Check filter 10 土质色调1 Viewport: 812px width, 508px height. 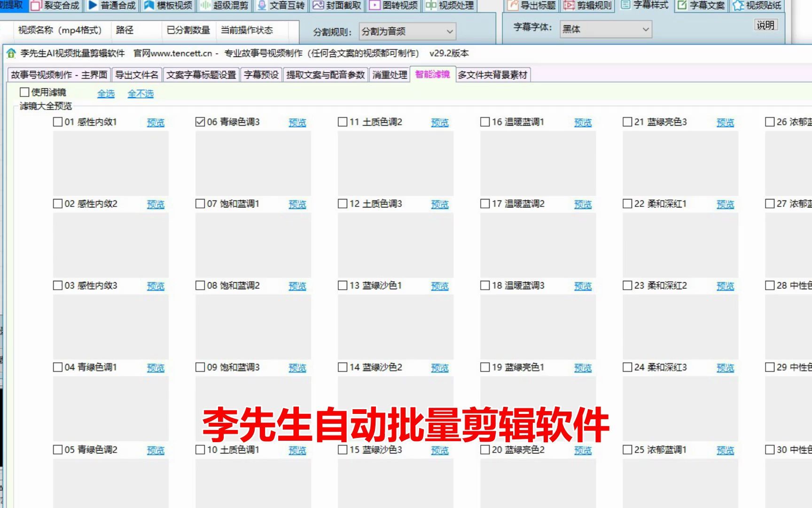coord(200,450)
